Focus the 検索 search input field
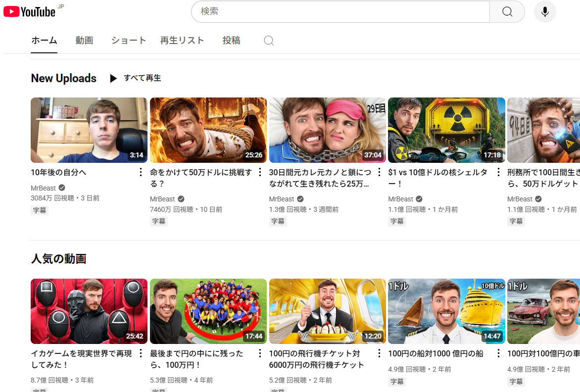580x392 pixels. 340,11
